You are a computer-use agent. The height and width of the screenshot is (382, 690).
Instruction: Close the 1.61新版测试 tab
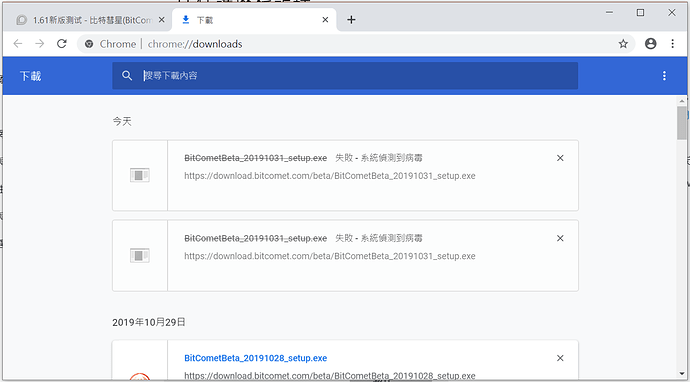point(161,20)
